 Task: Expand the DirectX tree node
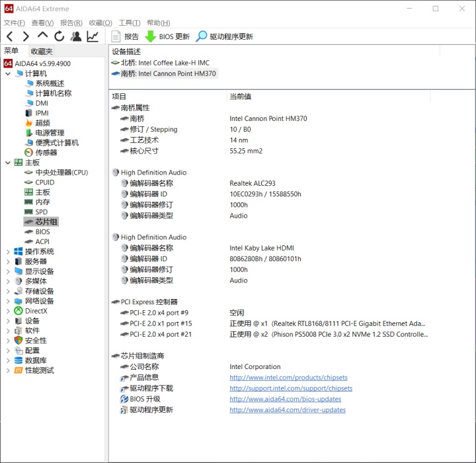tap(8, 311)
